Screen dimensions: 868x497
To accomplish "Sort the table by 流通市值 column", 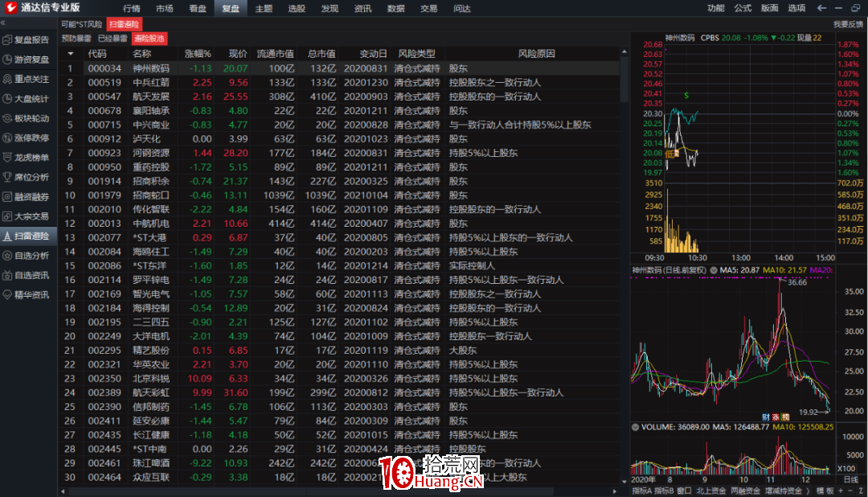I will pos(275,54).
